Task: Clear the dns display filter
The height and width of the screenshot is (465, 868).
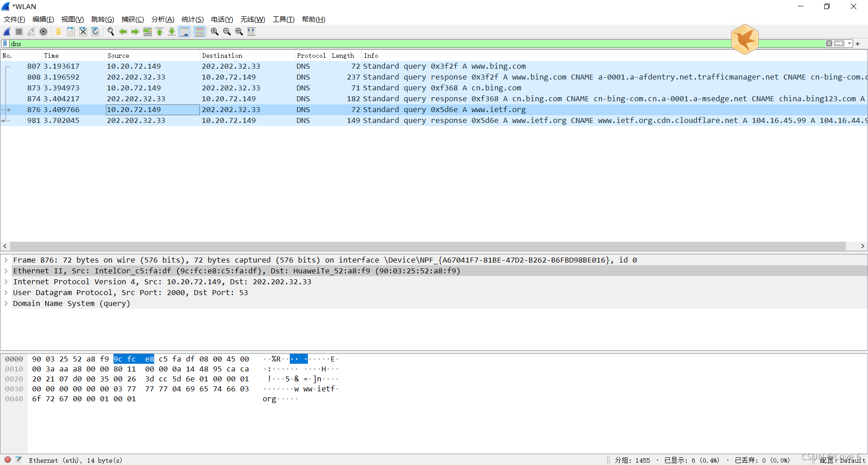Action: coord(829,44)
